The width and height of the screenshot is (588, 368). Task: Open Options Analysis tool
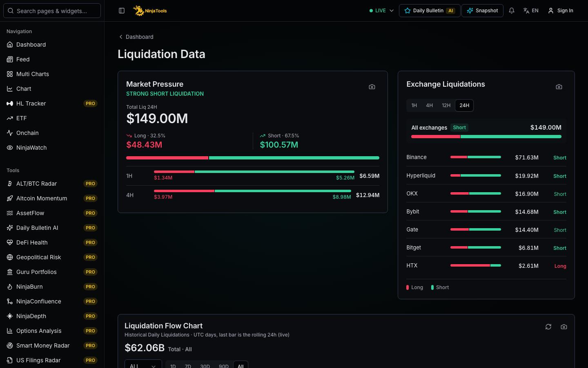[52, 331]
